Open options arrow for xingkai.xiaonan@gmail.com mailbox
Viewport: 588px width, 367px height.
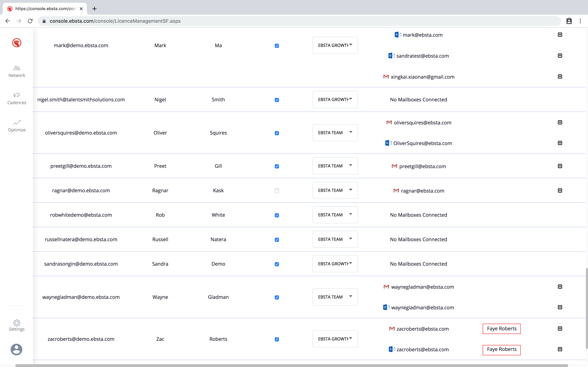point(560,77)
